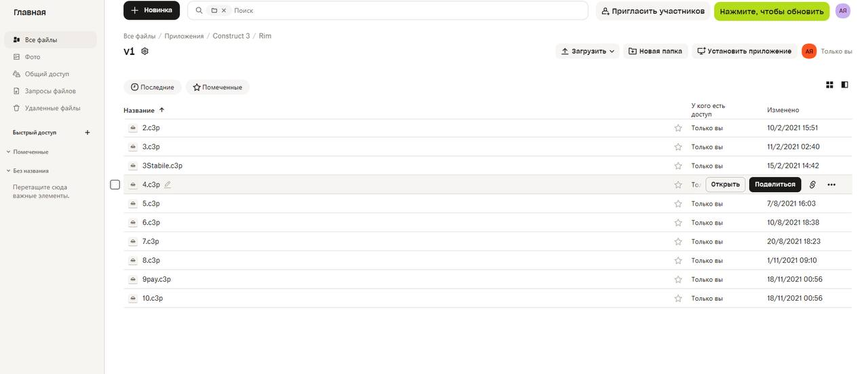This screenshot has height=374, width=868.
Task: Toggle the details side panel icon
Action: (x=844, y=85)
